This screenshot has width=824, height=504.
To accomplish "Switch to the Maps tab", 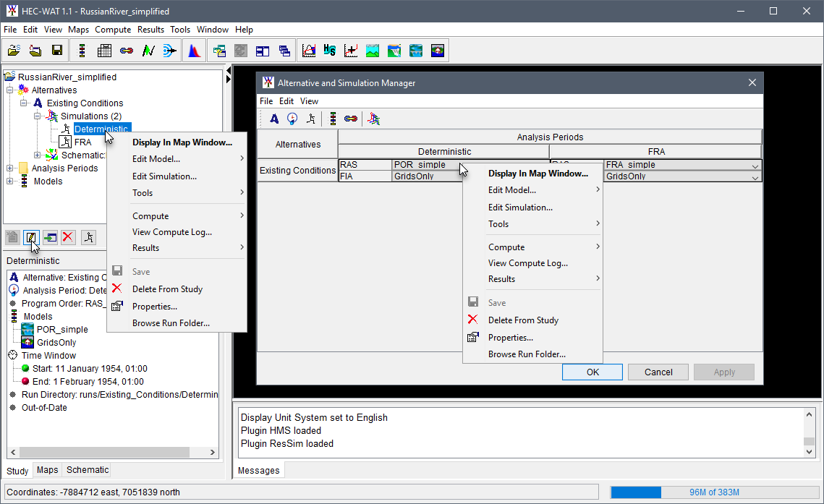I will 48,470.
